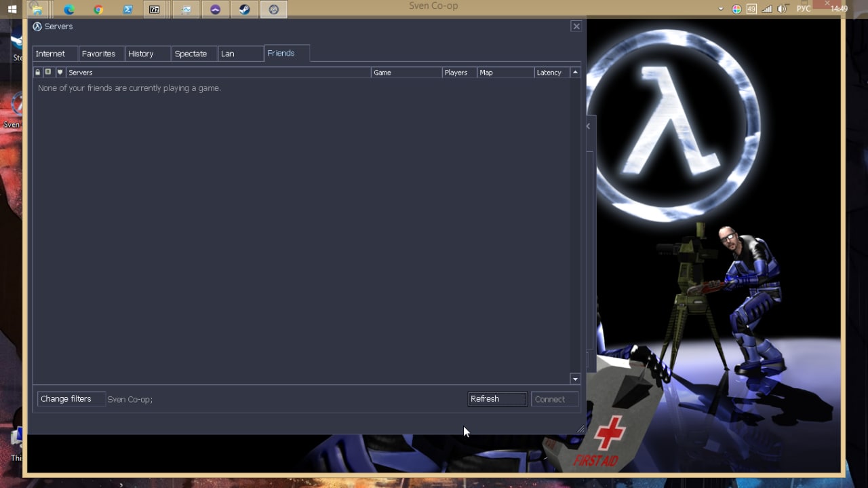The width and height of the screenshot is (868, 488).
Task: Click the server list scroll-down arrow
Action: (x=575, y=379)
